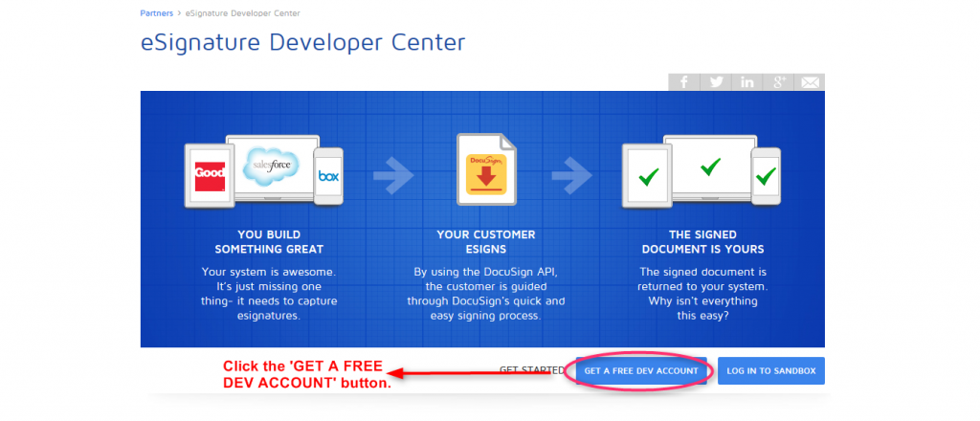
Task: Click the 'eSignature Developer Center' breadcrumb text
Action: click(242, 12)
